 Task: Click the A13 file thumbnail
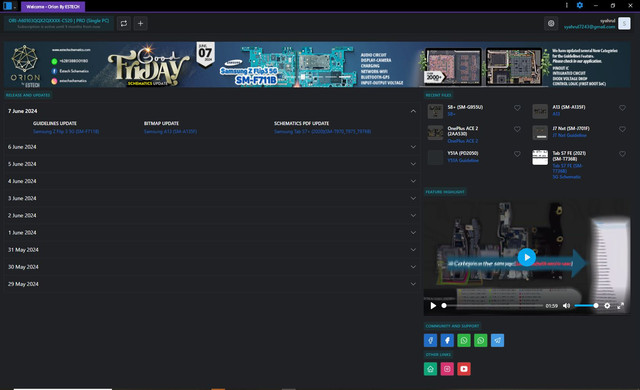[540, 111]
